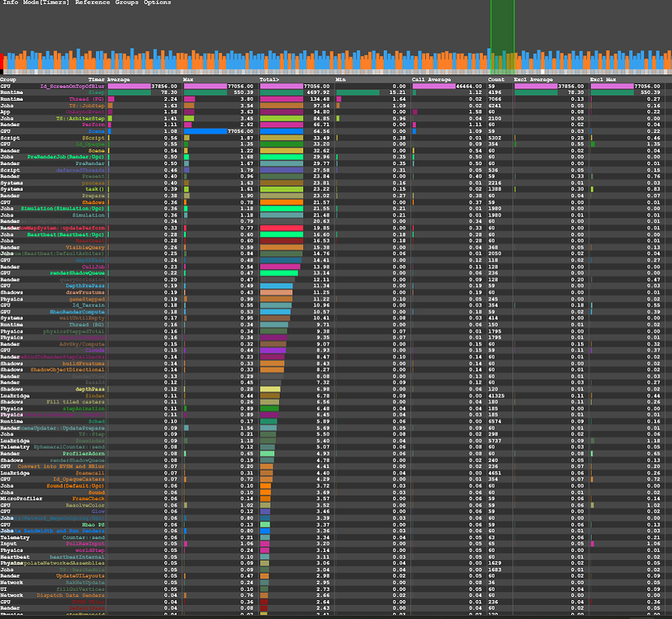Select the heartbeatInternal timer
672x619 pixels.
(x=77, y=557)
